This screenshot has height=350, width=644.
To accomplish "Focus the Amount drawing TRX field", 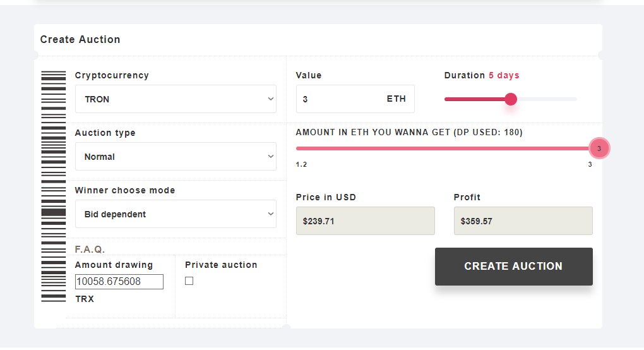I will tap(119, 282).
